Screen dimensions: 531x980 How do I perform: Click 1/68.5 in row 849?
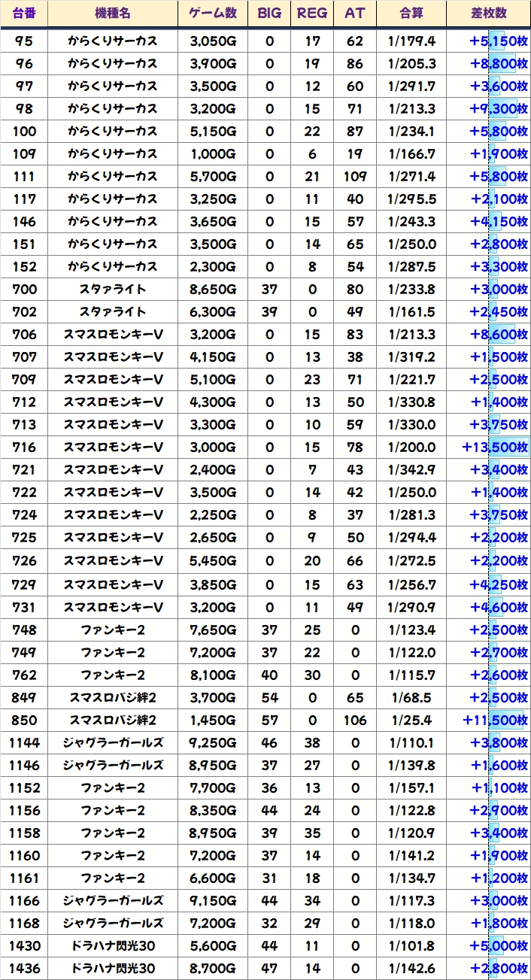(411, 697)
